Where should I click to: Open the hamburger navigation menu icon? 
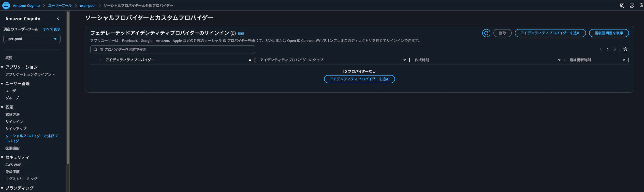[x=6, y=5]
